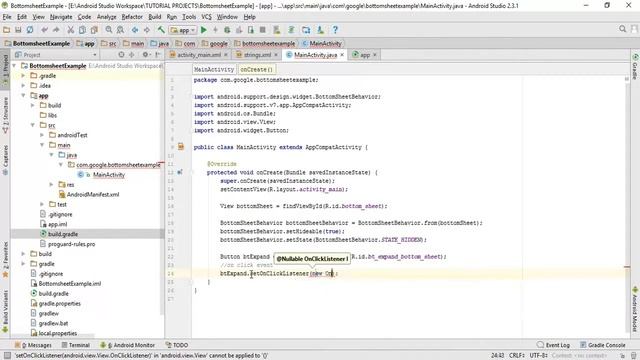The image size is (640, 360).
Task: Click the override gutter icon beside onCreate
Action: point(180,172)
